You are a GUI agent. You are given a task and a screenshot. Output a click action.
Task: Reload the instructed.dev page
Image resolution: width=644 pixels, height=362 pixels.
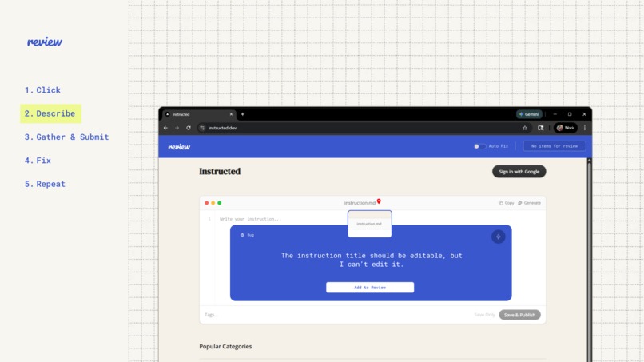189,128
